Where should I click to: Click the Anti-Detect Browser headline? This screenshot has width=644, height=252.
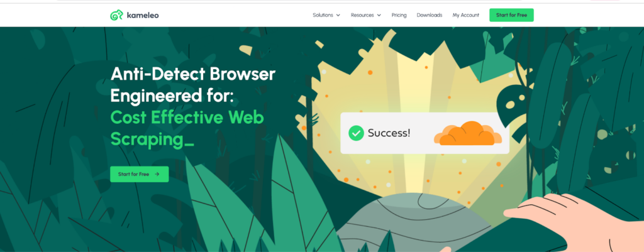pyautogui.click(x=192, y=85)
